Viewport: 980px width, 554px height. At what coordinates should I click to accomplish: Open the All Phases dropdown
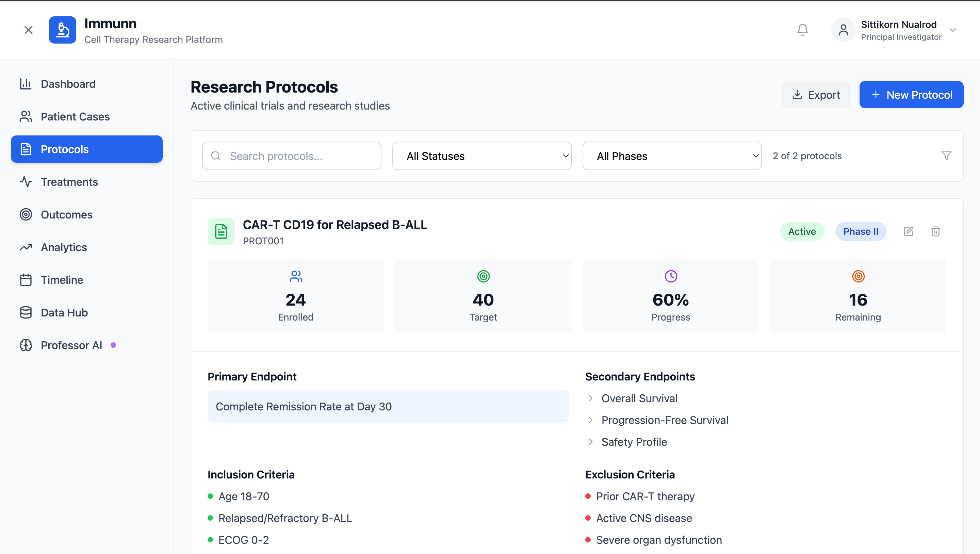click(x=671, y=156)
